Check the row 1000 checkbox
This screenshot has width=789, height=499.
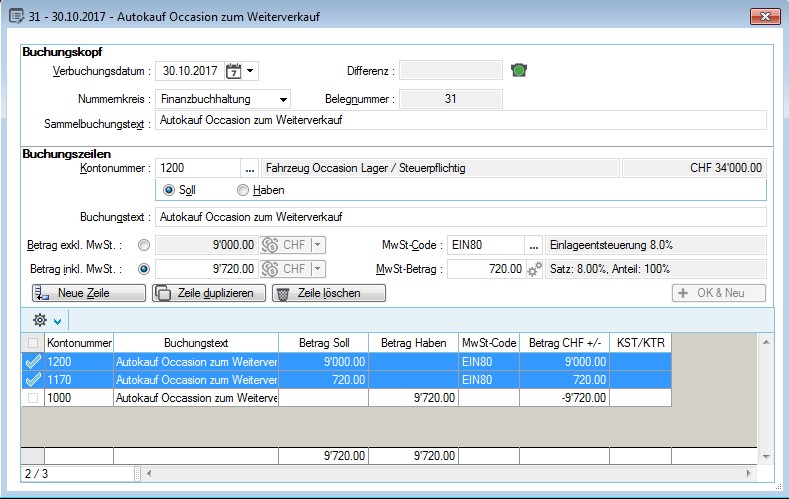33,398
